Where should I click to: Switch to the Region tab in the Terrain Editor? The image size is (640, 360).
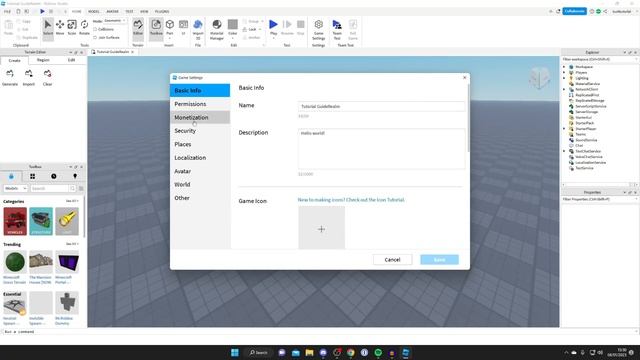pos(43,60)
